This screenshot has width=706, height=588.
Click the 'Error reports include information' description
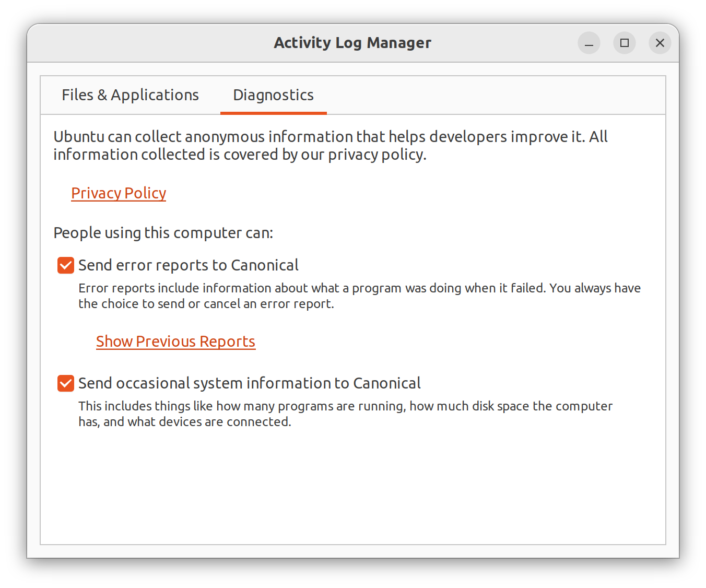(359, 296)
